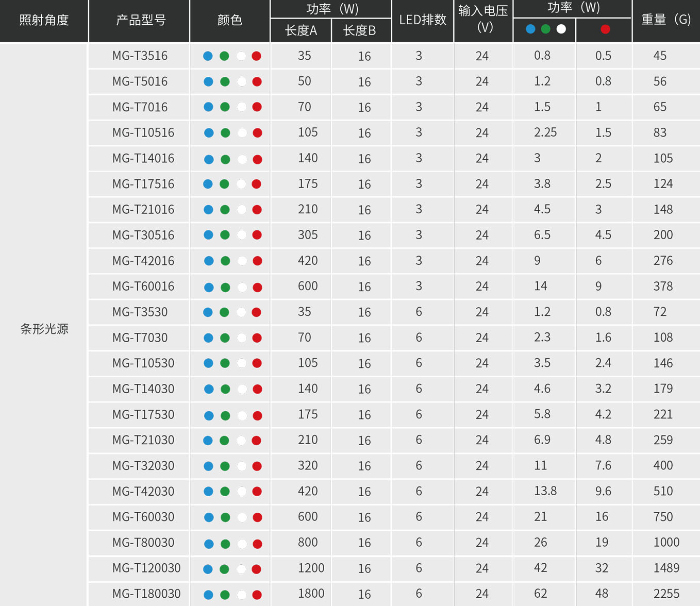
Task: Click the 重量 (G) column header
Action: point(665,20)
